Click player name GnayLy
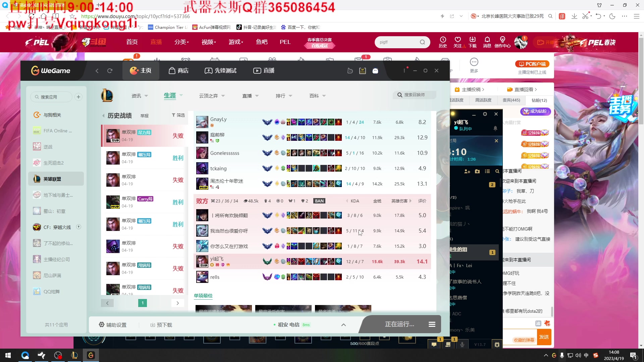Screen dimensions: 644x362 tap(218, 119)
